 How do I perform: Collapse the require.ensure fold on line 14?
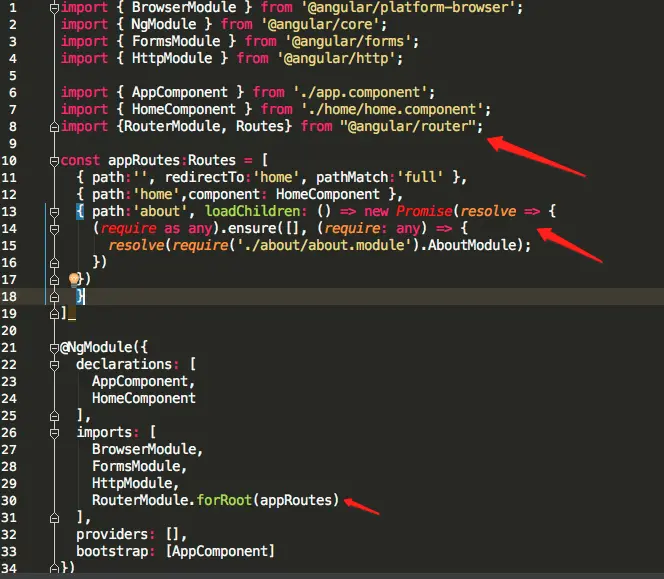pos(54,229)
